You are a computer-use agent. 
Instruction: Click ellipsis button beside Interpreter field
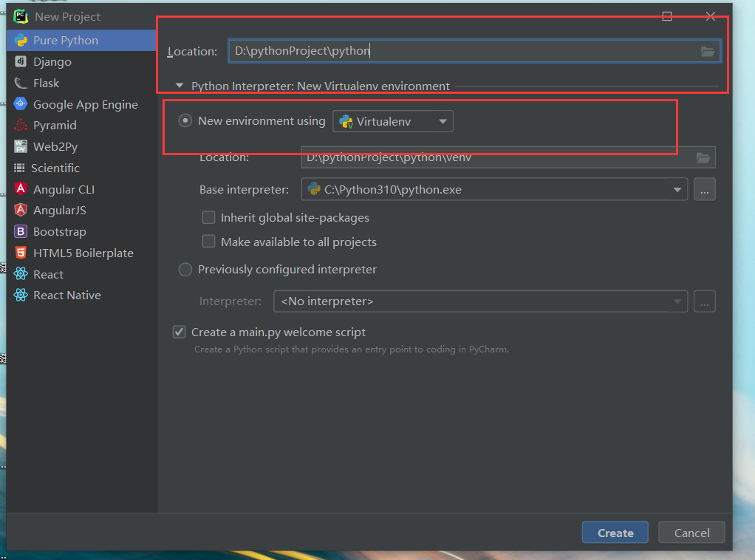pyautogui.click(x=705, y=301)
